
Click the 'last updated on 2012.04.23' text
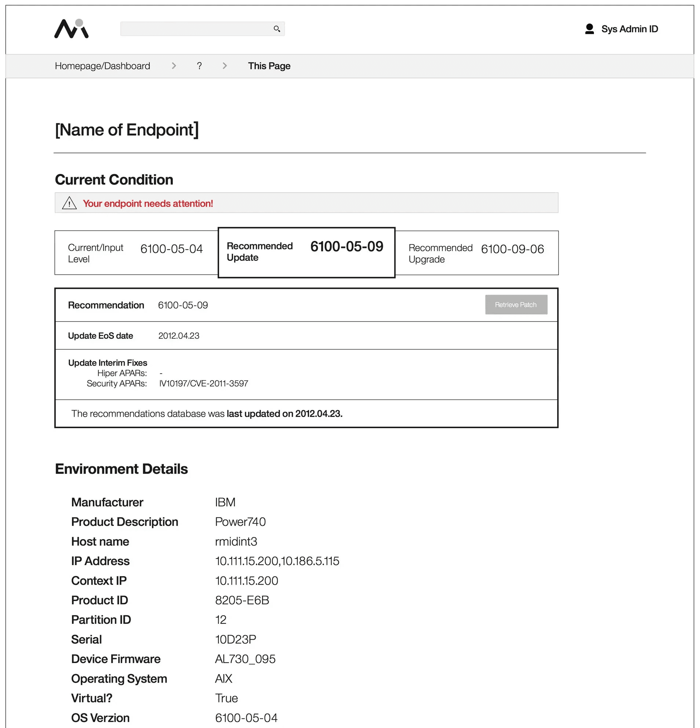(x=284, y=414)
